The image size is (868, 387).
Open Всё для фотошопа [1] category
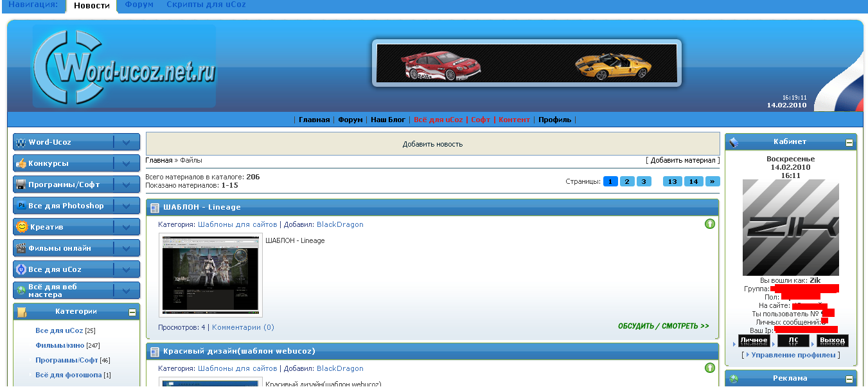(x=69, y=375)
